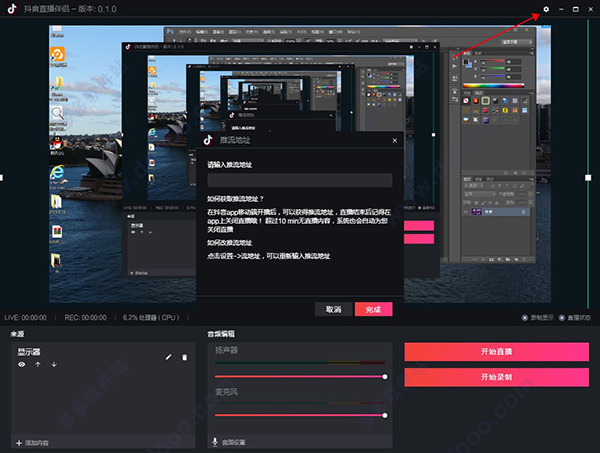600x453 pixels.
Task: Click the 请输入推流地址 prompt label
Action: 230,165
